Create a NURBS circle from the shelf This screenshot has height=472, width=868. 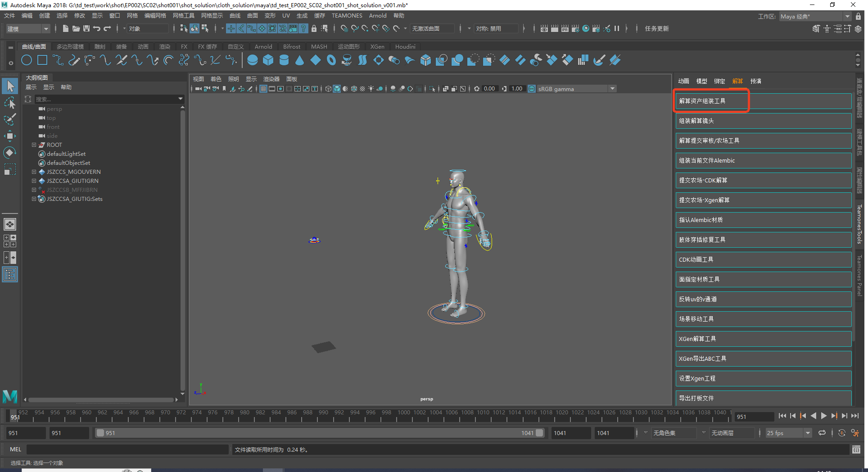click(27, 60)
